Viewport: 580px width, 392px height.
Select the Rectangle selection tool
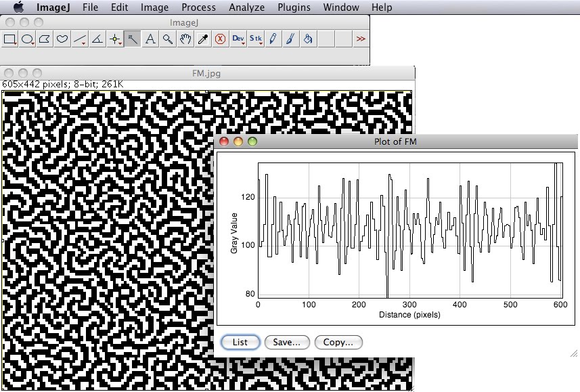(x=10, y=39)
